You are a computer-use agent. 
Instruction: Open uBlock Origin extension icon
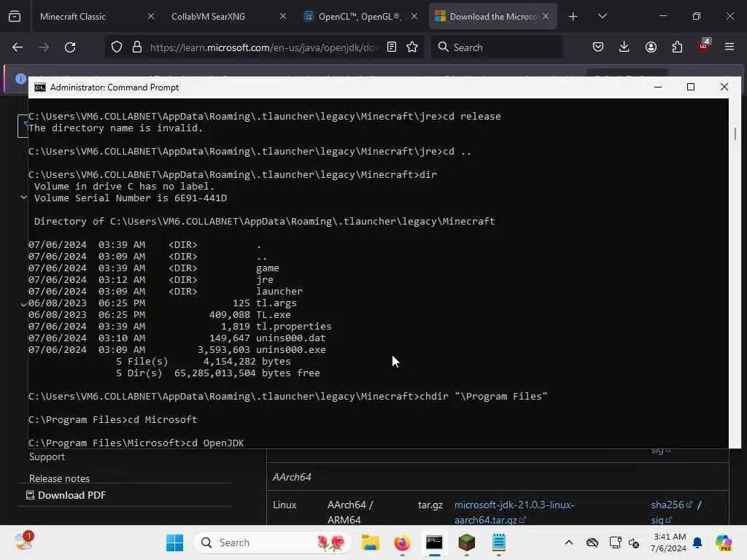coord(704,46)
